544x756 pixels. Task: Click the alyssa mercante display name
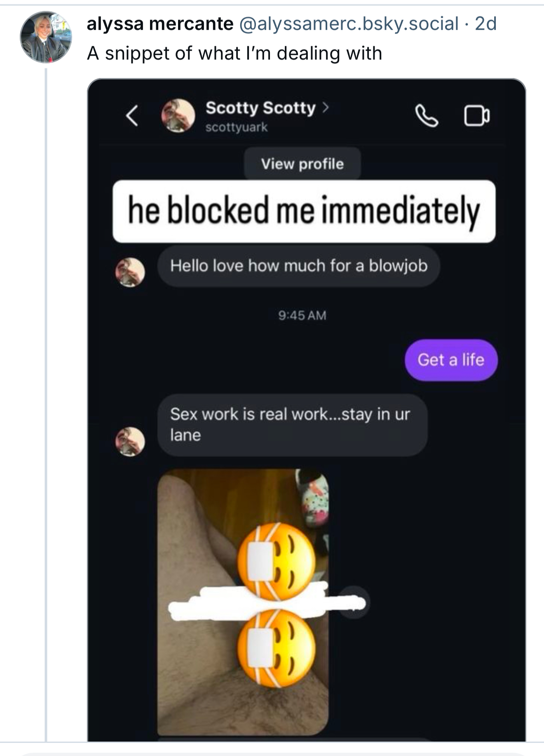click(x=160, y=24)
